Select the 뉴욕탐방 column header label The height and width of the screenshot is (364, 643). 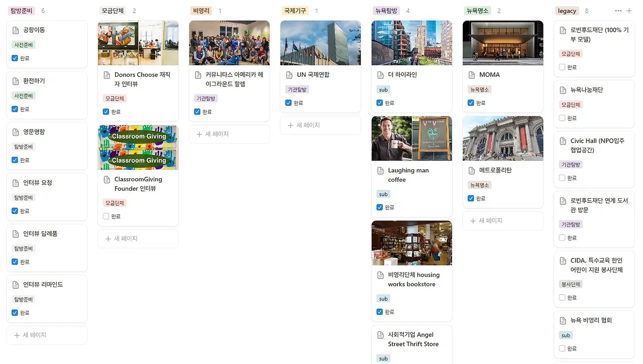click(386, 11)
